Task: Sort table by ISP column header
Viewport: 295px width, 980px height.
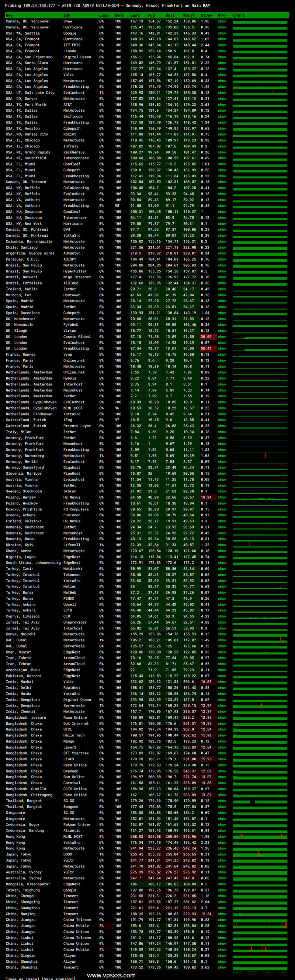Action: (x=67, y=15)
